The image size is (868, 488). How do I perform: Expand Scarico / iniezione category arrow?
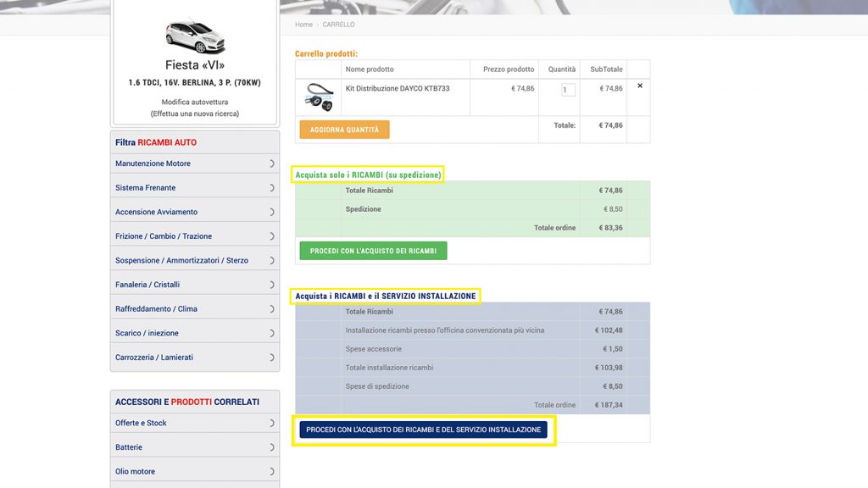coord(271,333)
